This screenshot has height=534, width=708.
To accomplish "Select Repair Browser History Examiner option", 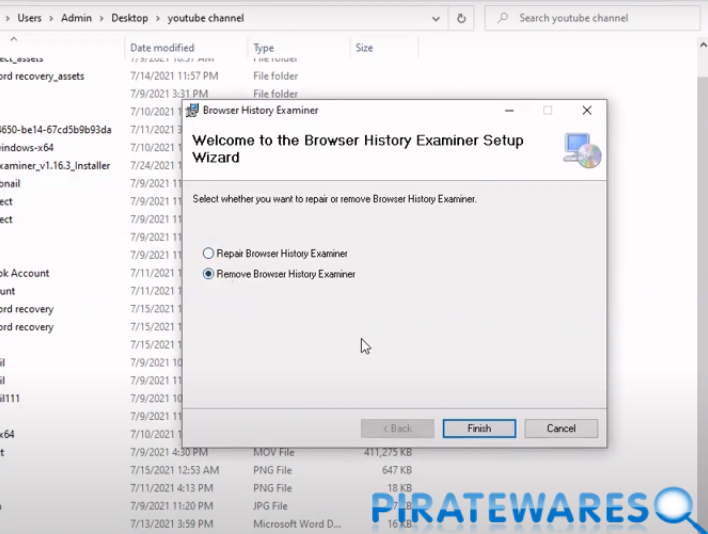I will click(x=209, y=254).
